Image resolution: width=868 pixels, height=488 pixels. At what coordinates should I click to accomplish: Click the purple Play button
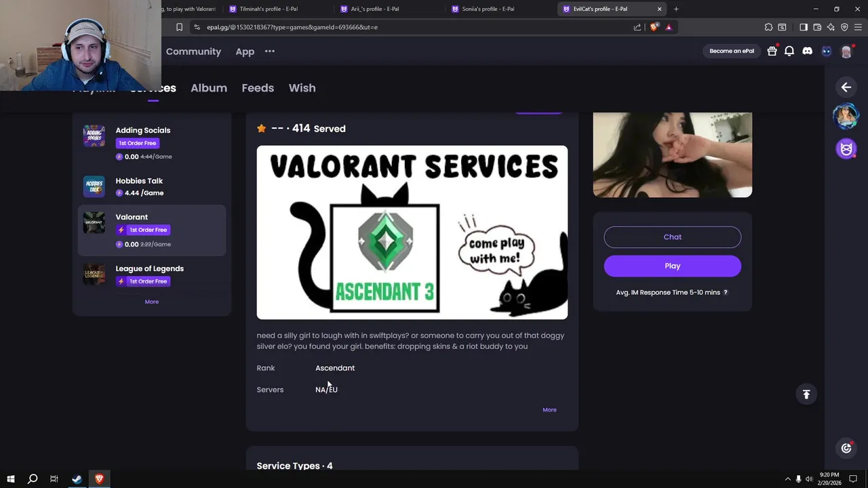tap(673, 266)
